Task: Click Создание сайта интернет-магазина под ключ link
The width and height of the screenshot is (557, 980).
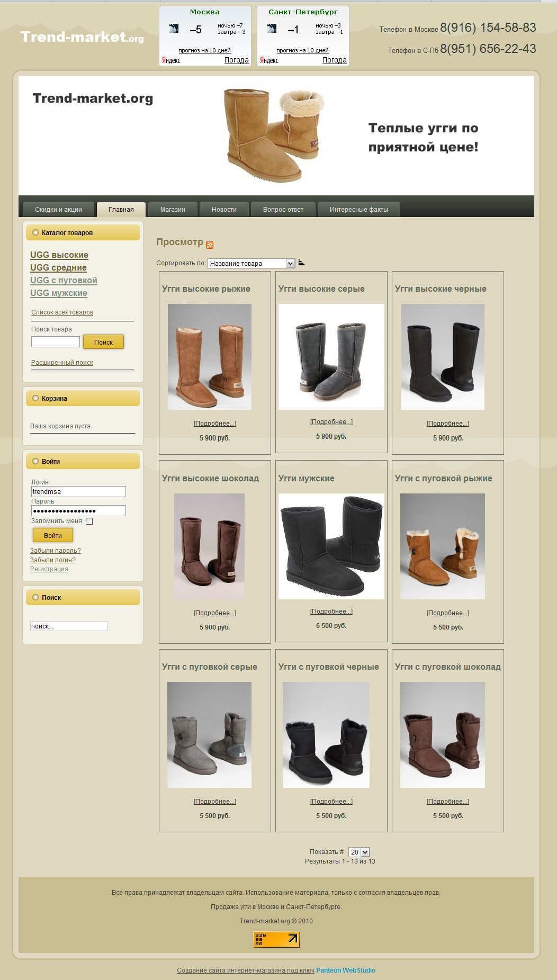Action: click(x=246, y=970)
